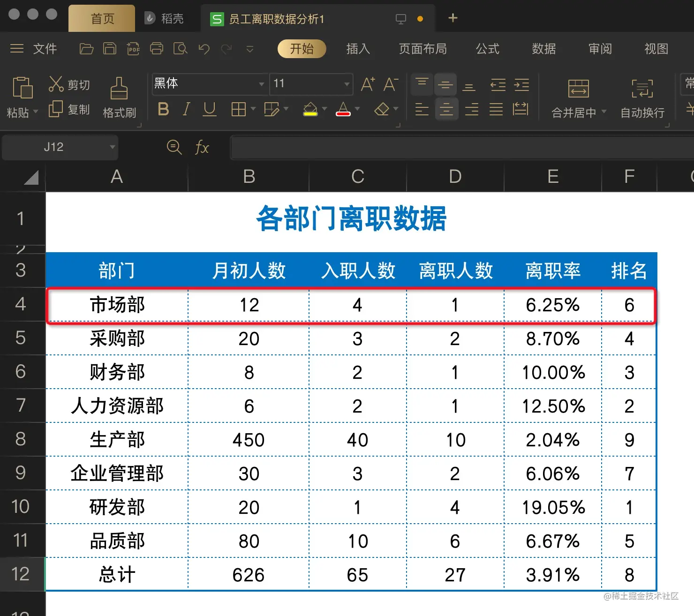Viewport: 694px width, 616px height.
Task: Undo the last action
Action: [x=204, y=49]
